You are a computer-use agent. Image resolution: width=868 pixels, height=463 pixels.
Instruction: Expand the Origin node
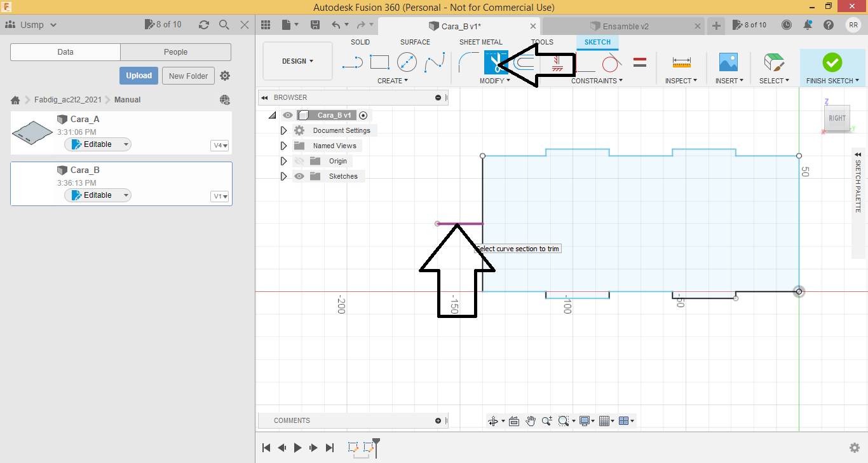[284, 161]
